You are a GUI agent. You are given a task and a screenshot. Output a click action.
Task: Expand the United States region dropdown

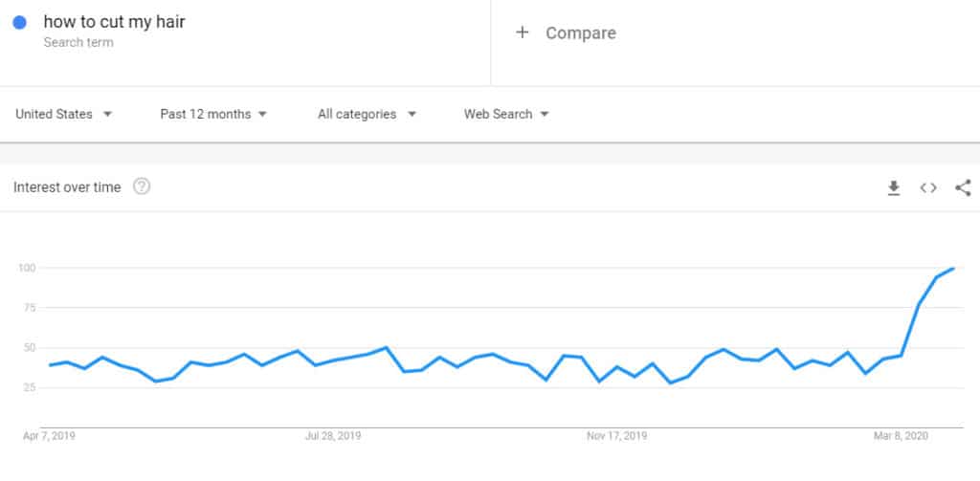[x=64, y=115]
